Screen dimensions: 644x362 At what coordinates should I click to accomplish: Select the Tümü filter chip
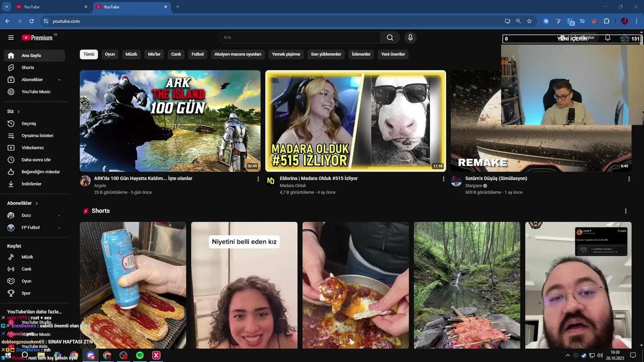pyautogui.click(x=89, y=54)
